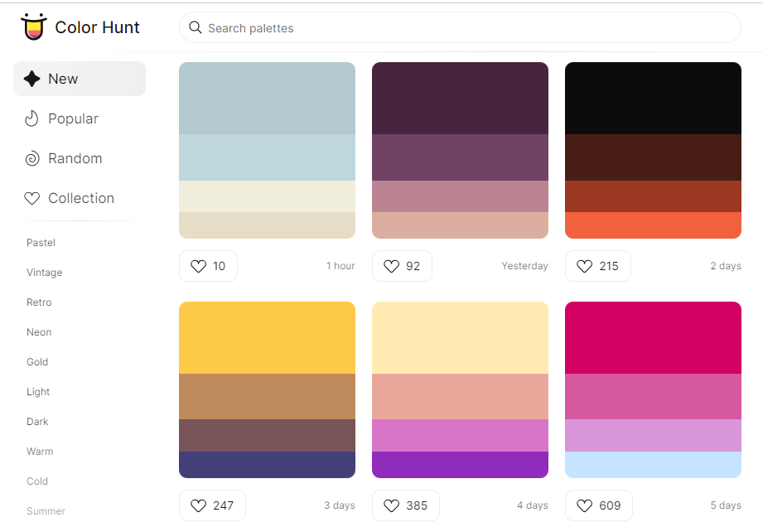Click the '3 days' timestamp

[x=340, y=505]
